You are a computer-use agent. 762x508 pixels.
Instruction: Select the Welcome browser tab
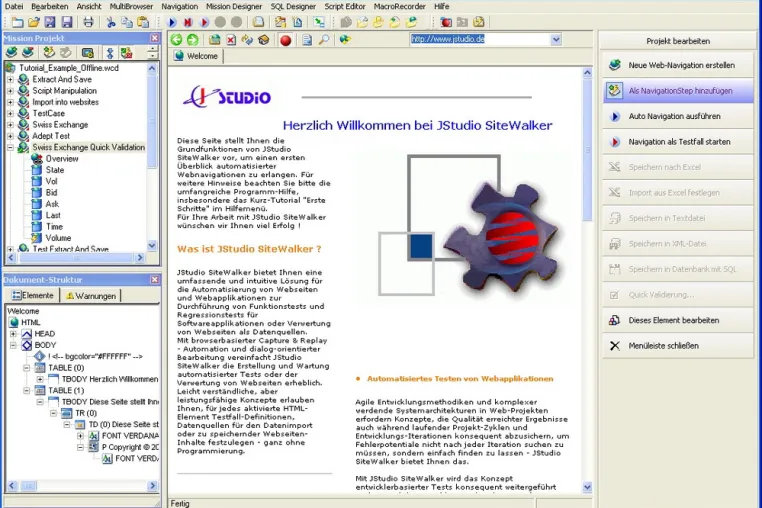click(x=196, y=56)
